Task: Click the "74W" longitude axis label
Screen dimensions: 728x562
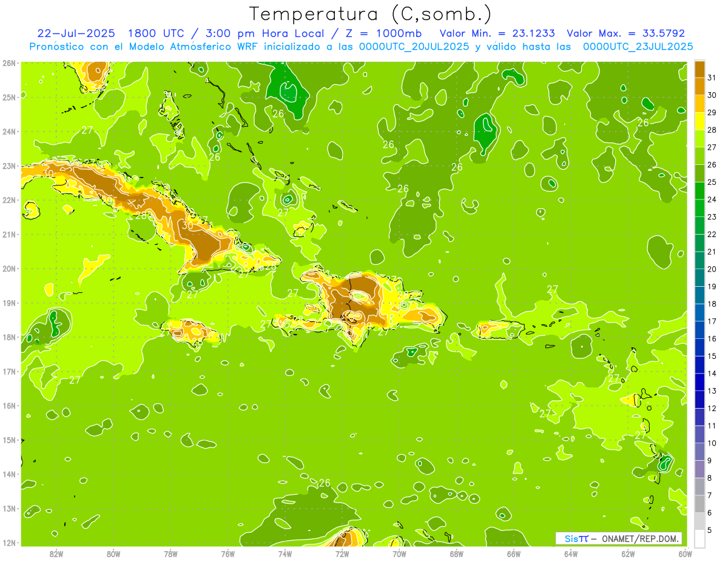Action: [x=285, y=554]
